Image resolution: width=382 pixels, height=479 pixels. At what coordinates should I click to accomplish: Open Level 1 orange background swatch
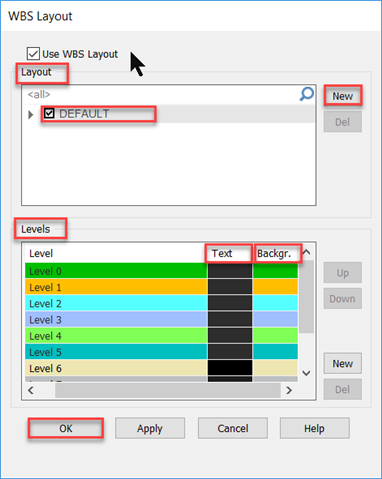coord(275,287)
